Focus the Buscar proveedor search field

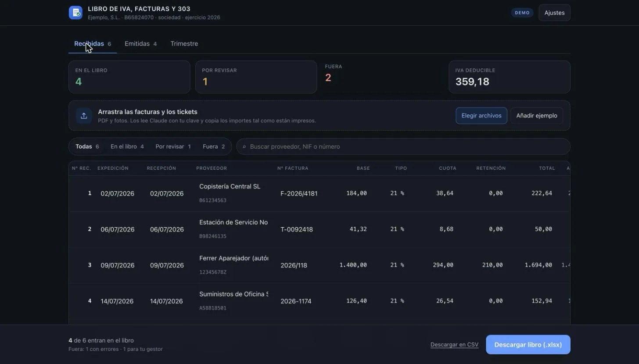tap(403, 146)
